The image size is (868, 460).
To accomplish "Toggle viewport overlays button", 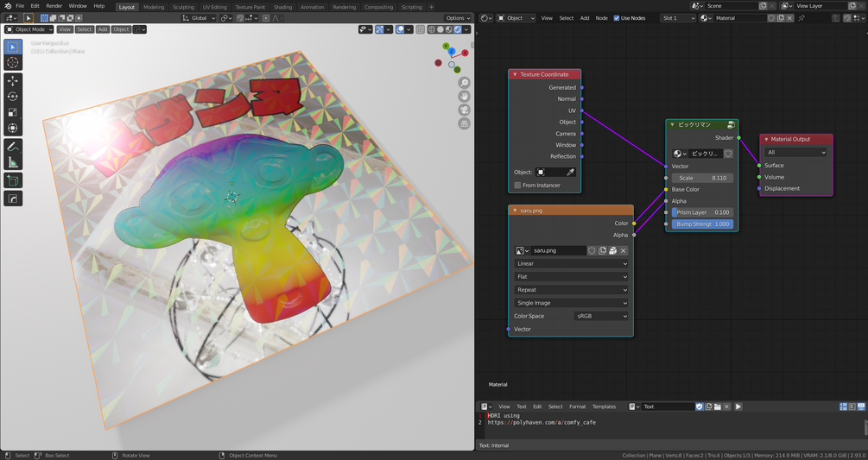I will 400,29.
